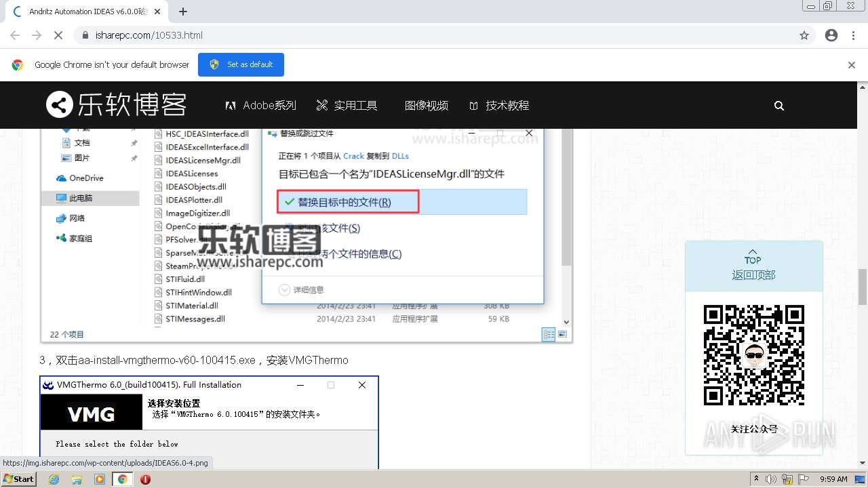Screen dimensions: 868x488
Task: Open the 实用工具 menu
Action: pyautogui.click(x=347, y=105)
